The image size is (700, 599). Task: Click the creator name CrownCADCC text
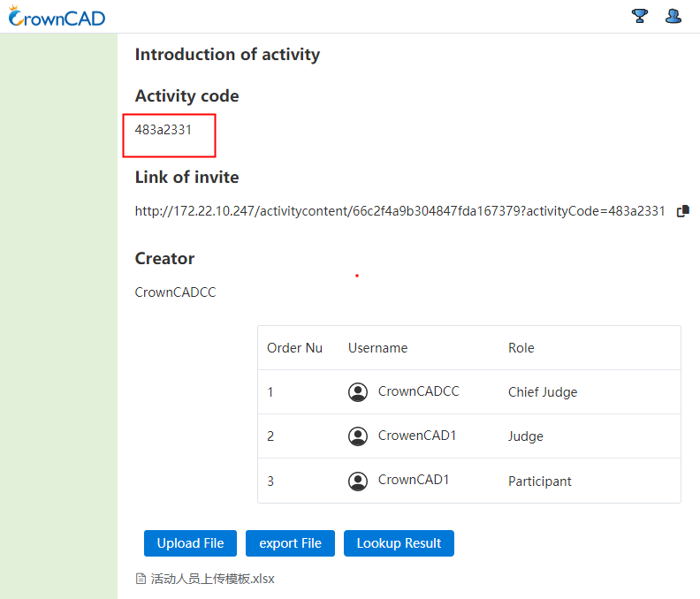176,292
